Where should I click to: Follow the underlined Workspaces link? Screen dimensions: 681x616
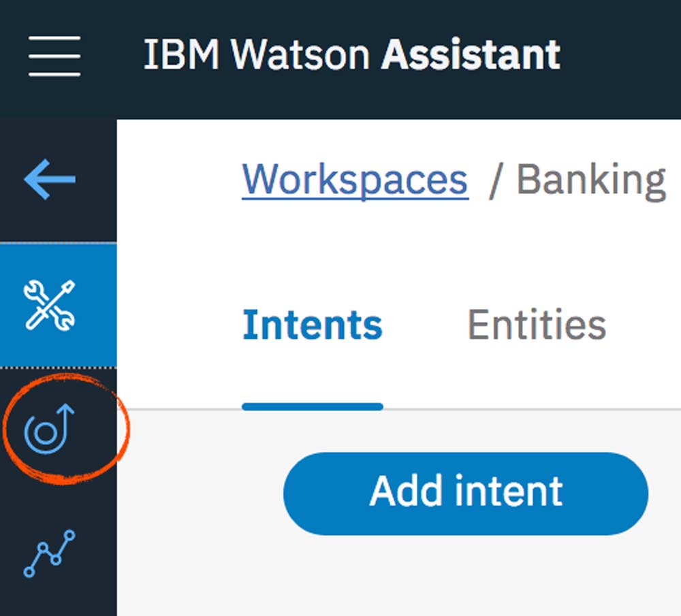click(355, 180)
